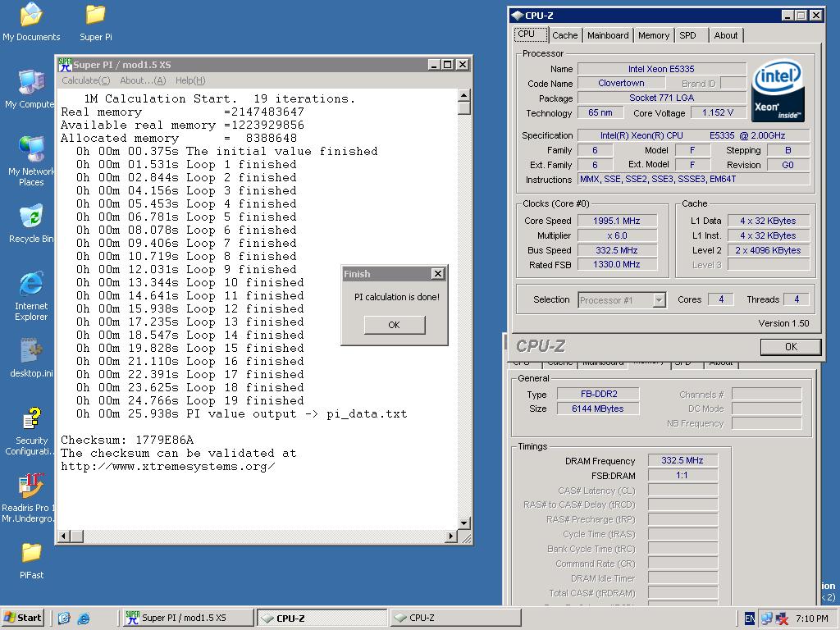Click the Socket 771 LGA package field
Screen dimensions: 840x630
click(x=662, y=98)
